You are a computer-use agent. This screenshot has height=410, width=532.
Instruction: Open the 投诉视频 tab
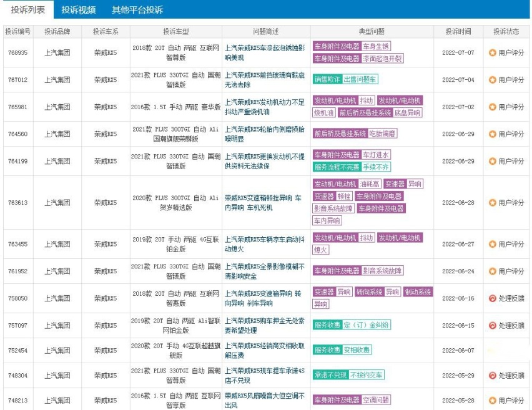pos(79,9)
